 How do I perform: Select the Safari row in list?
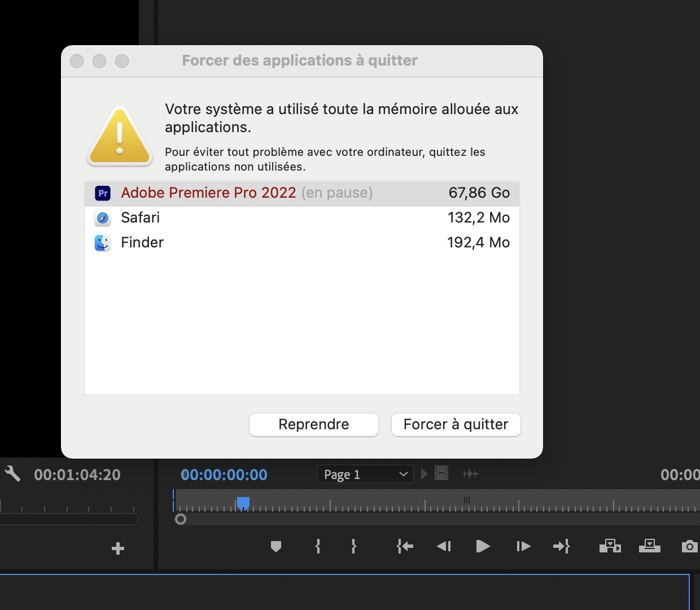pyautogui.click(x=302, y=218)
